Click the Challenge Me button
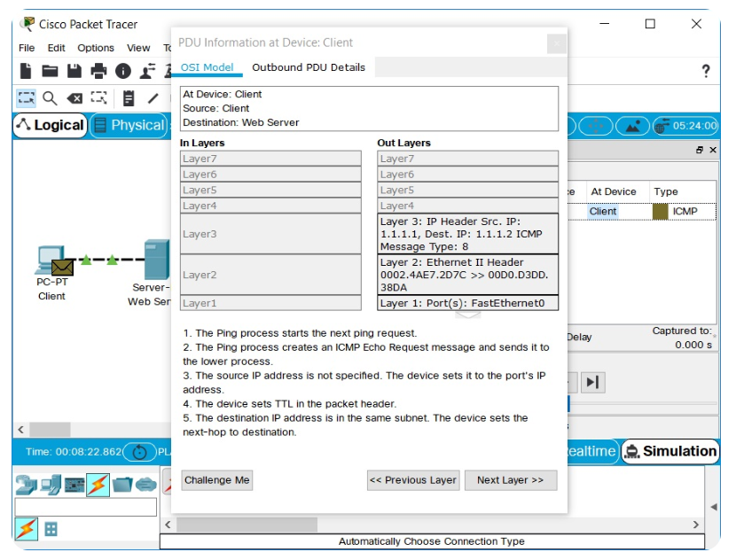This screenshot has height=560, width=736. tap(216, 479)
